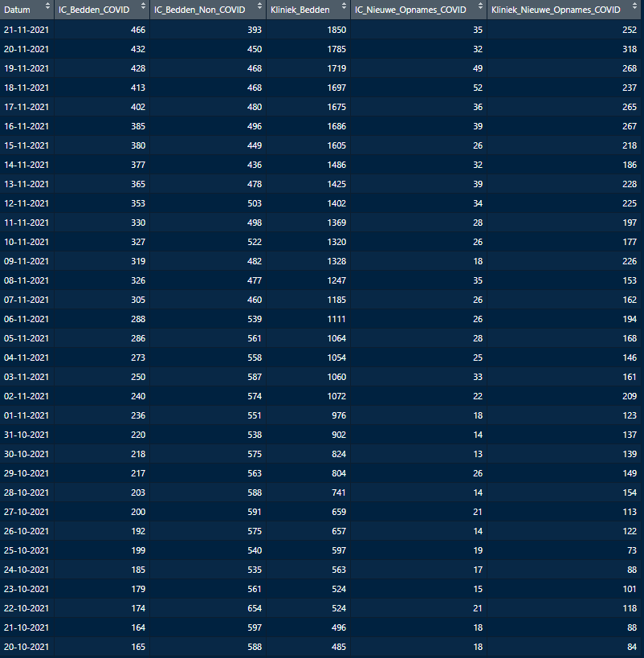Click the date cell 26-10-2021
The image size is (644, 658).
[26, 532]
